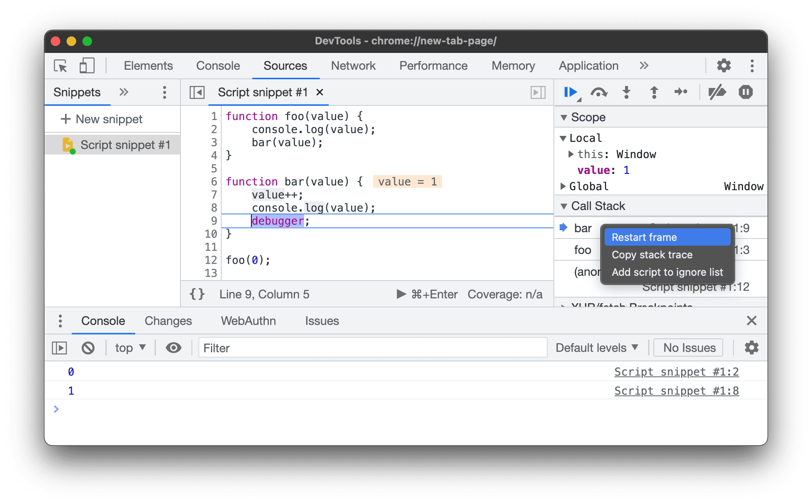Click the Settings gear icon in DevTools
Viewport: 812px width, 504px height.
click(x=723, y=66)
